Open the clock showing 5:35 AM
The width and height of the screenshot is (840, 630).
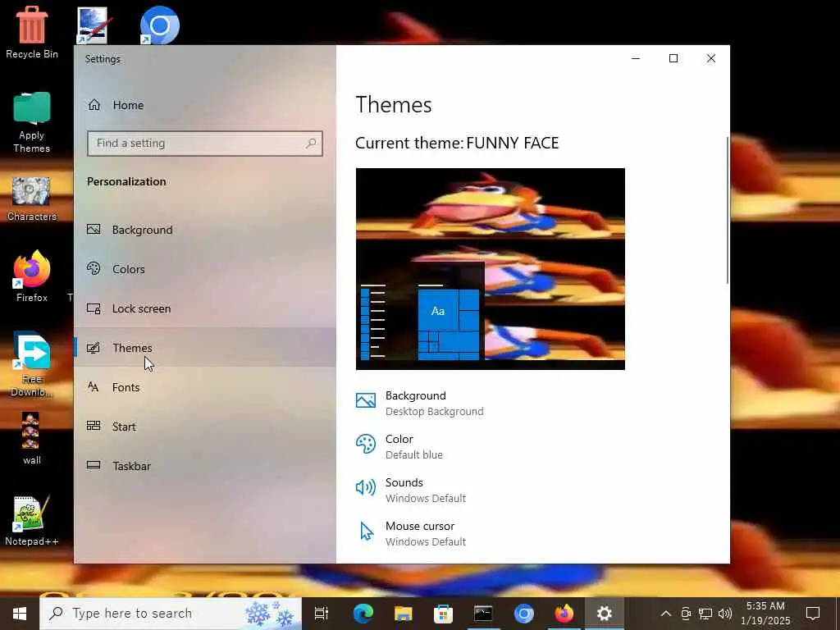(765, 614)
